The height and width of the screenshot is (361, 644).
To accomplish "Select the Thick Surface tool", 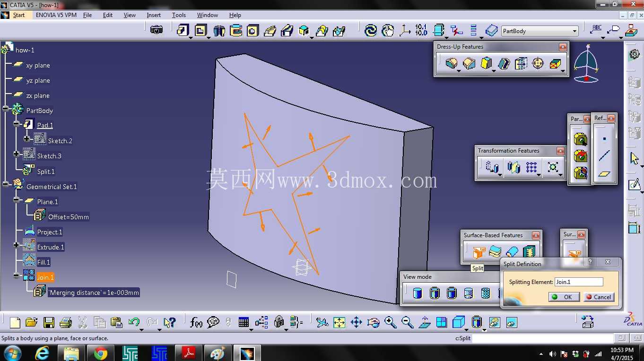I will click(x=495, y=252).
